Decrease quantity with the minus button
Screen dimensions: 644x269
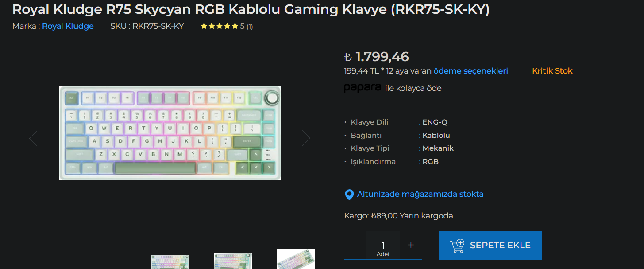point(356,246)
